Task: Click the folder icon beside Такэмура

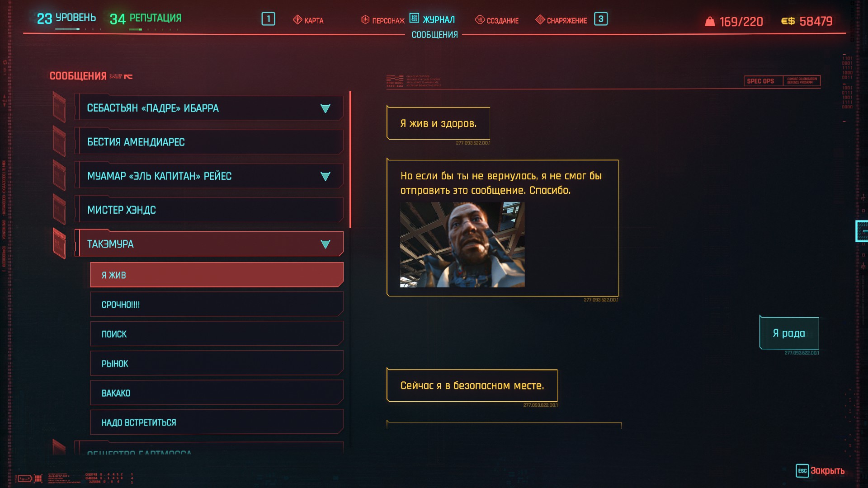Action: 59,244
